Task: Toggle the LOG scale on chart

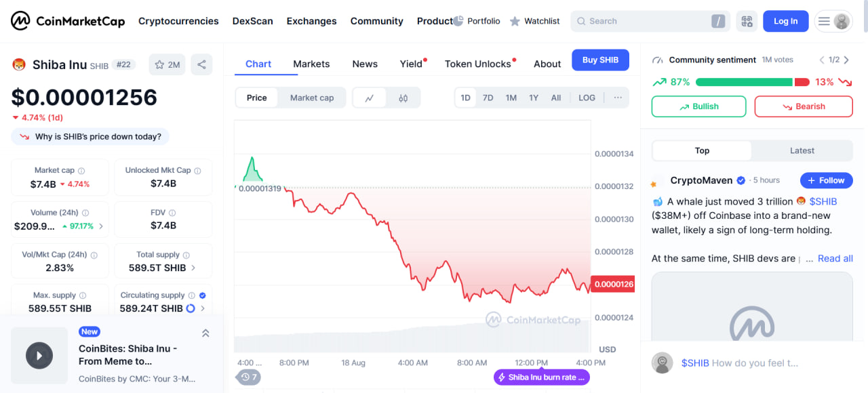Action: [x=587, y=98]
